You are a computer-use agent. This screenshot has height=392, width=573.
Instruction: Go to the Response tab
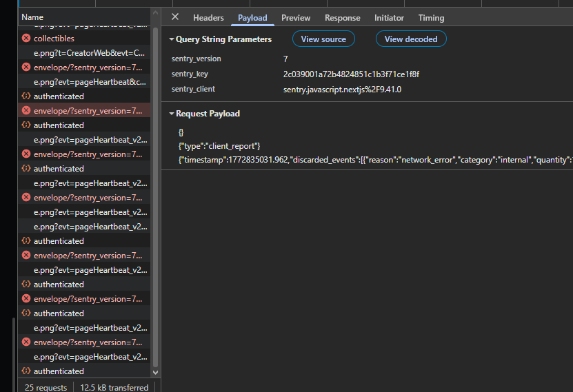(342, 18)
